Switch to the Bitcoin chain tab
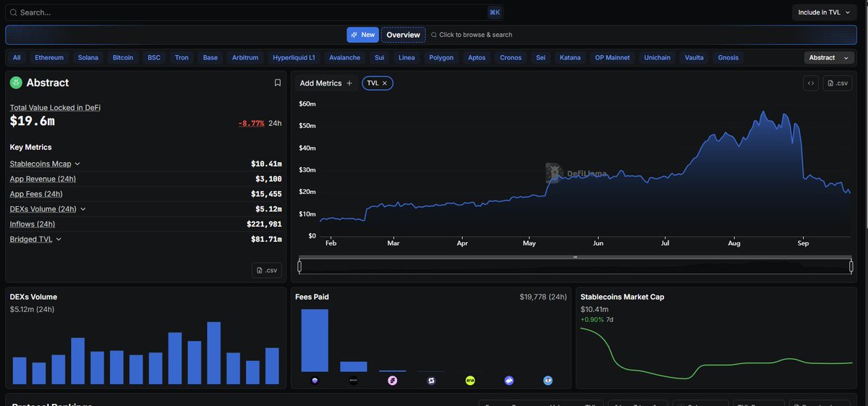 tap(123, 58)
